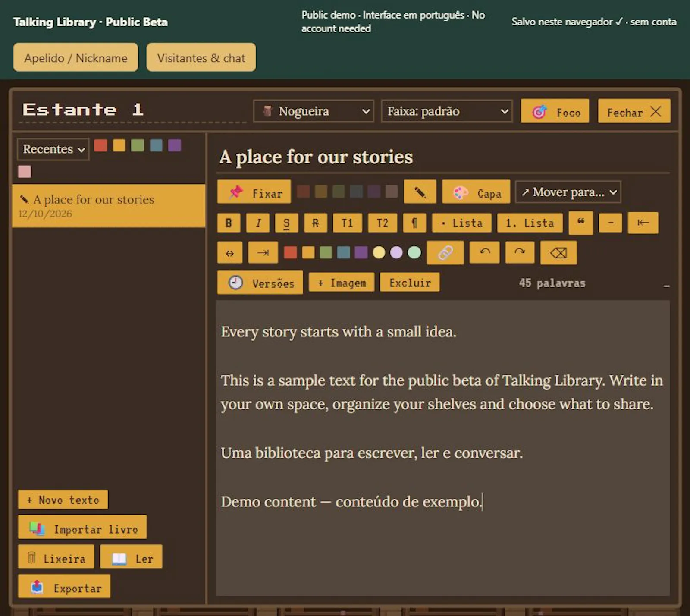Click the pencil edit-title icon next to Capa
This screenshot has width=690, height=616.
point(420,192)
